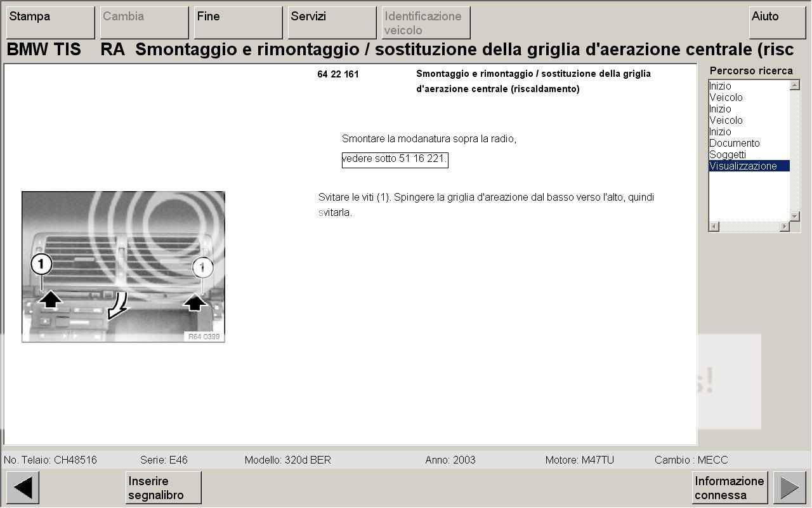
Task: Click the air vent grille illustration
Action: tap(124, 267)
